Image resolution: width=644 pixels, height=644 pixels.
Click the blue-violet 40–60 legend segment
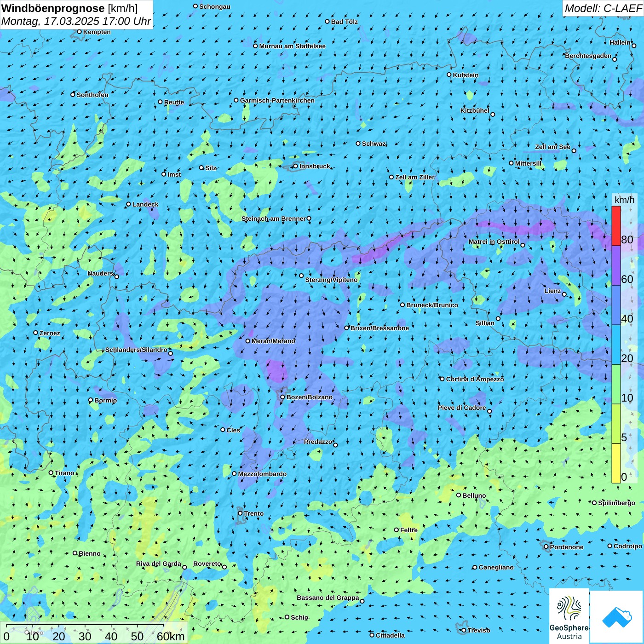click(x=616, y=305)
